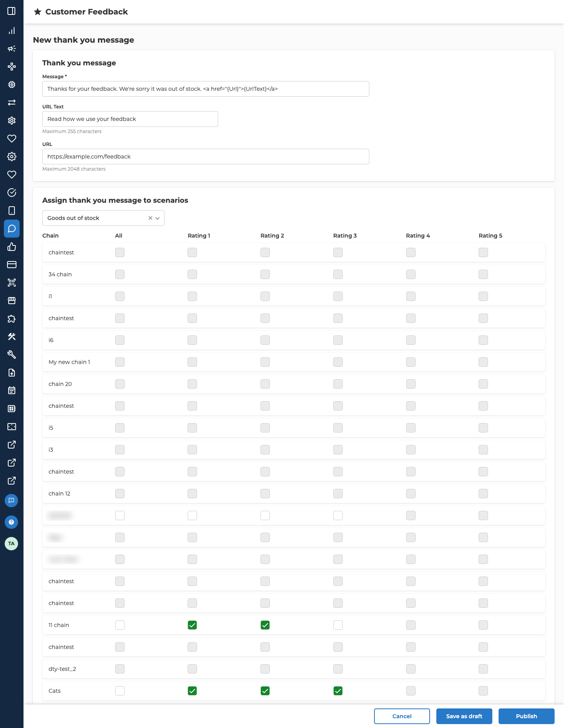Check the All box for 11 chain

pyautogui.click(x=120, y=625)
